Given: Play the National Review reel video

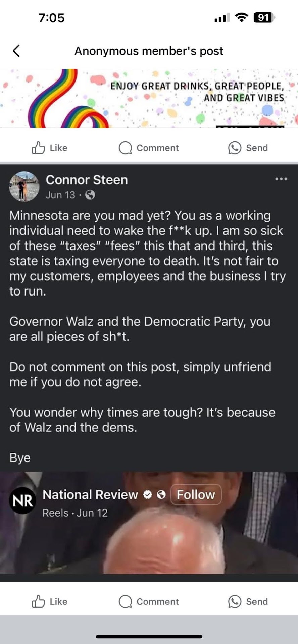Looking at the screenshot, I should [x=149, y=543].
